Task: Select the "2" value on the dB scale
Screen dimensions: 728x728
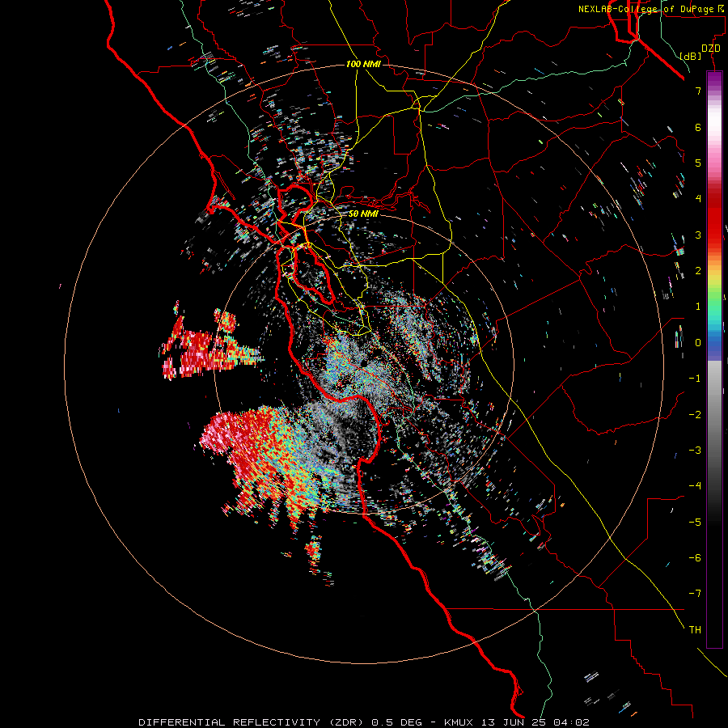Action: (698, 271)
